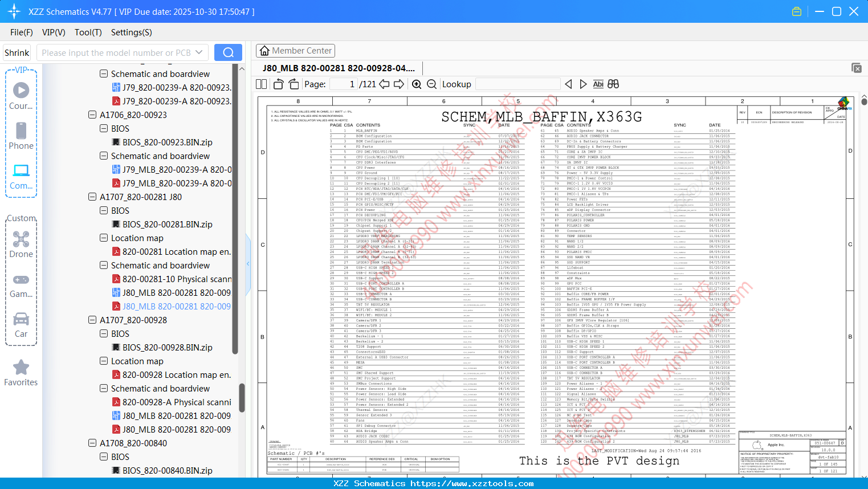Open the Course category in the VIP sidebar
This screenshot has height=489, width=868.
21,96
